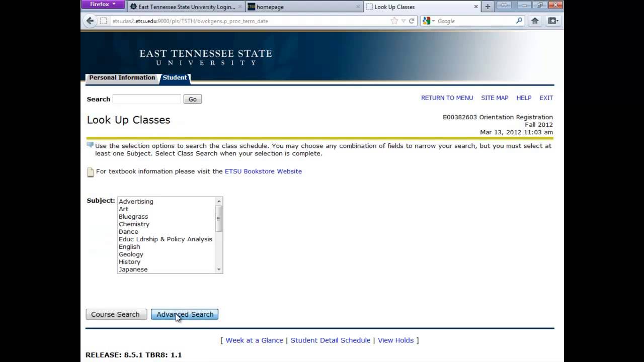
Task: Open the bookmarks toolbar button
Action: (553, 21)
